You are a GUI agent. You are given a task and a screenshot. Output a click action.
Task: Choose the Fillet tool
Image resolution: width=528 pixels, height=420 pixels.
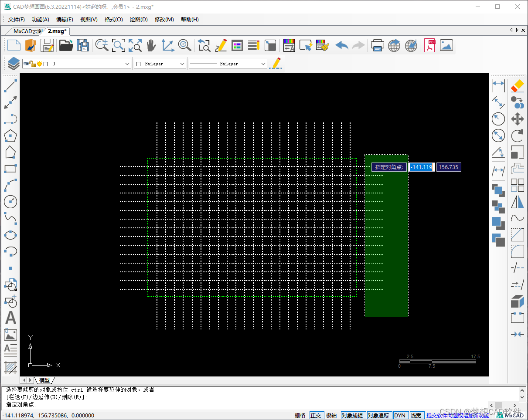coord(517,251)
